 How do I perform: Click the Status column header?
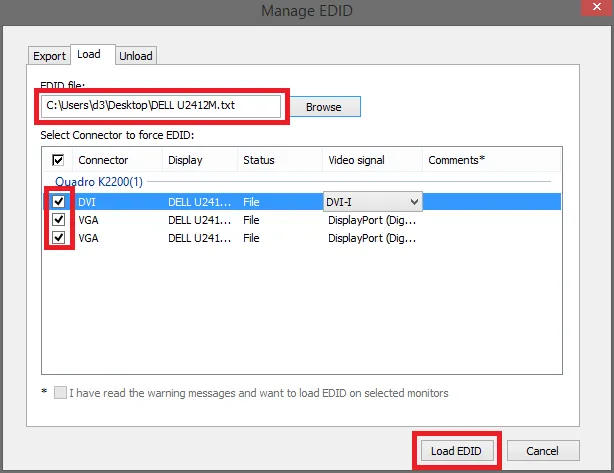tap(258, 160)
